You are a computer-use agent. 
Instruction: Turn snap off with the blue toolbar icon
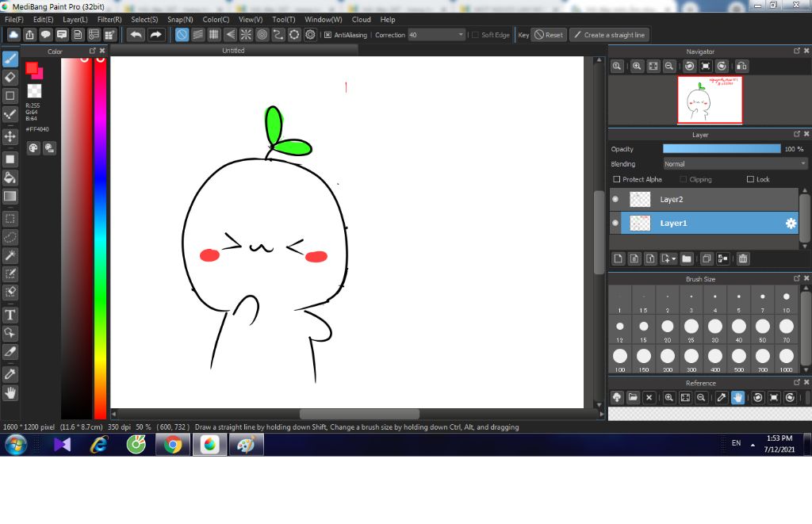(x=182, y=35)
